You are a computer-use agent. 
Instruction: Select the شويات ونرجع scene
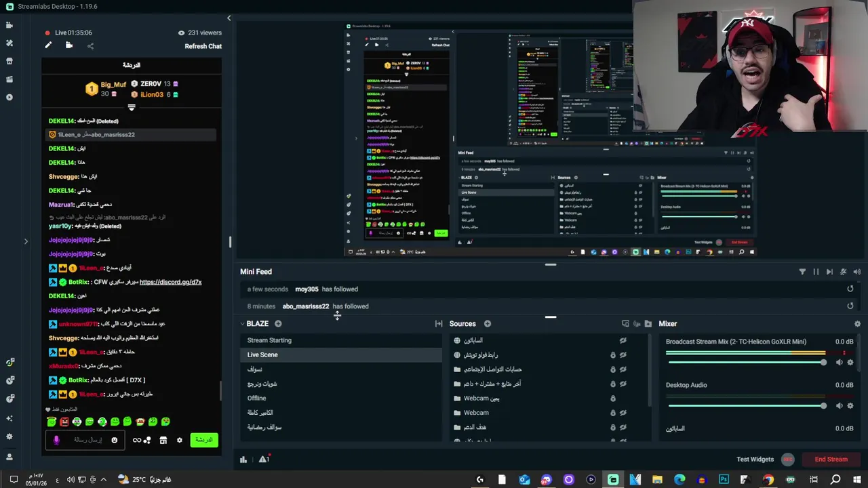342,384
